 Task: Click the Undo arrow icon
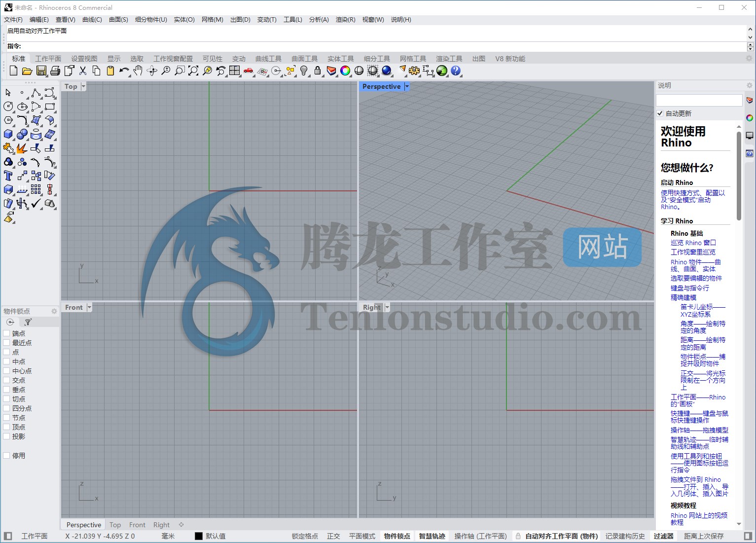pyautogui.click(x=124, y=71)
